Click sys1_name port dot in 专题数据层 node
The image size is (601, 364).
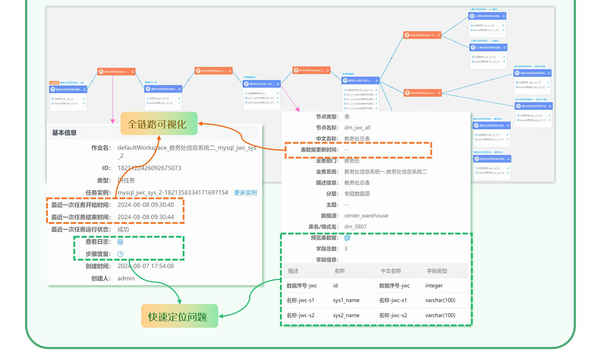click(x=277, y=98)
